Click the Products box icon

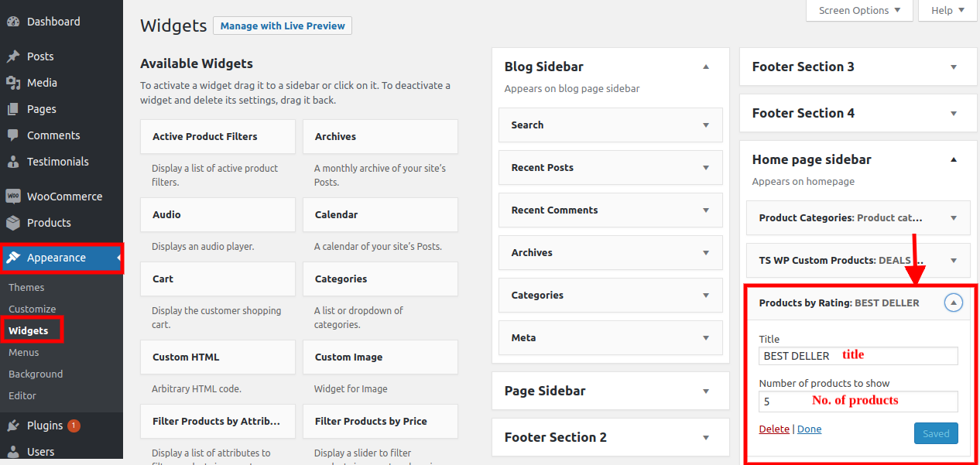(13, 223)
